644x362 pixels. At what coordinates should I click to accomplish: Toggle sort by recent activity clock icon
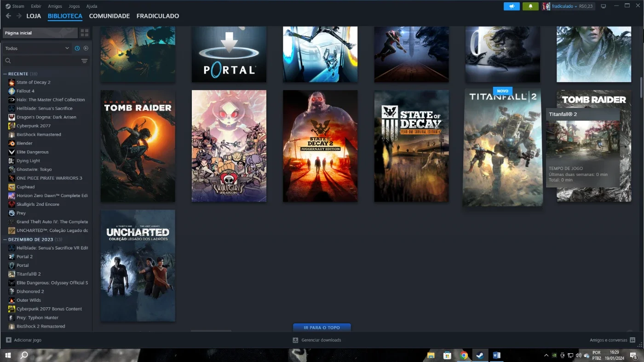coord(77,48)
